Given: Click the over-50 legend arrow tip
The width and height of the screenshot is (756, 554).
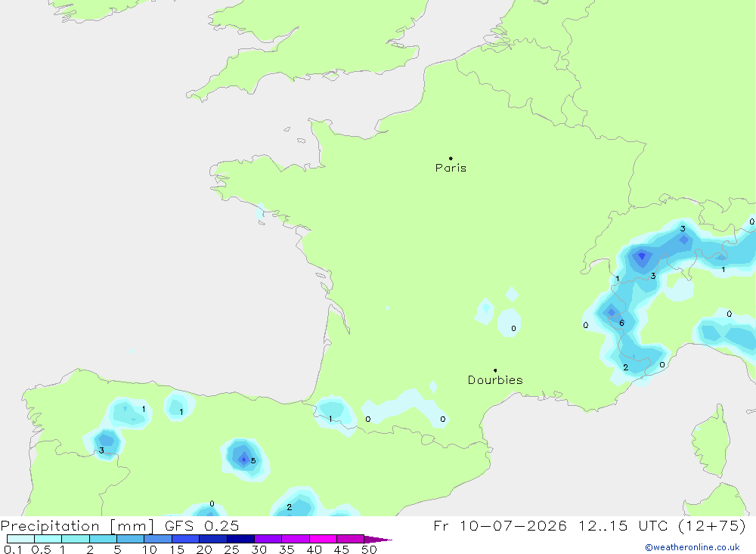Looking at the screenshot, I should [378, 539].
